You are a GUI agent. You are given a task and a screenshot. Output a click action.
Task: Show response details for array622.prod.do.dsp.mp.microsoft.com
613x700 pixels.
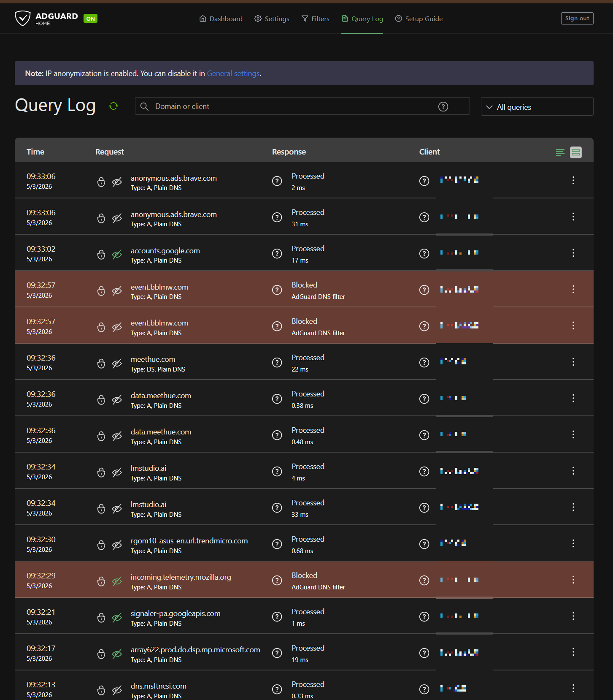(x=277, y=653)
